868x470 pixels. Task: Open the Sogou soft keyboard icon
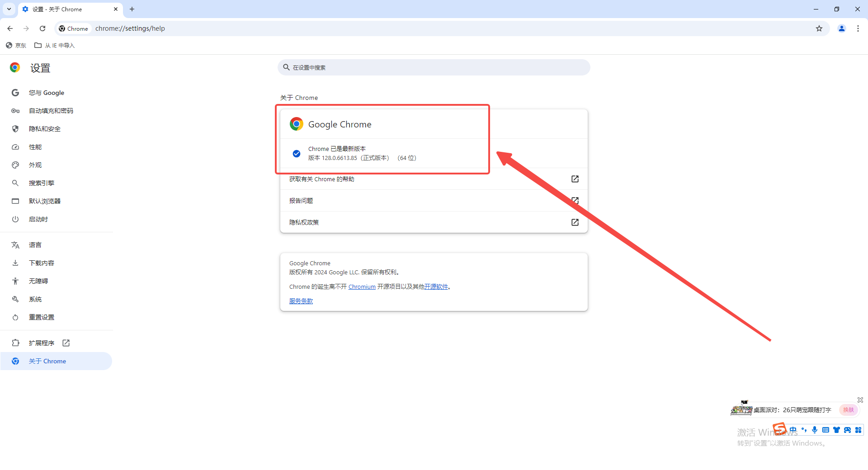point(826,430)
